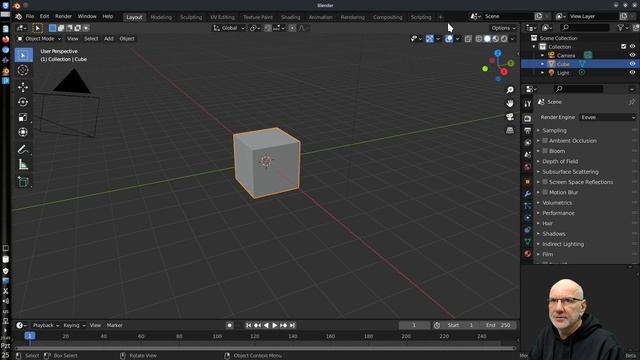
Task: Open the Render Engine dropdown
Action: coord(608,117)
